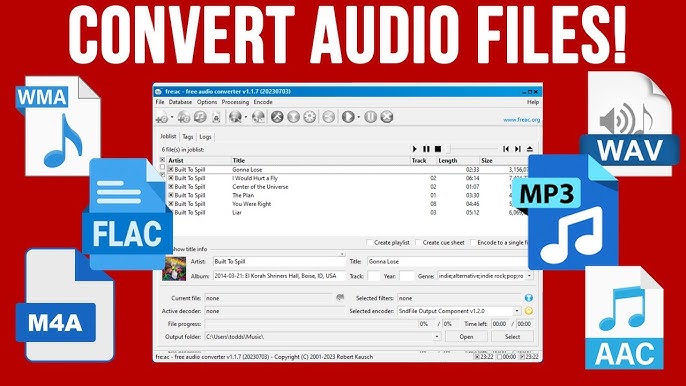Visit the www.freac.org link
The image size is (686, 386).
521,119
